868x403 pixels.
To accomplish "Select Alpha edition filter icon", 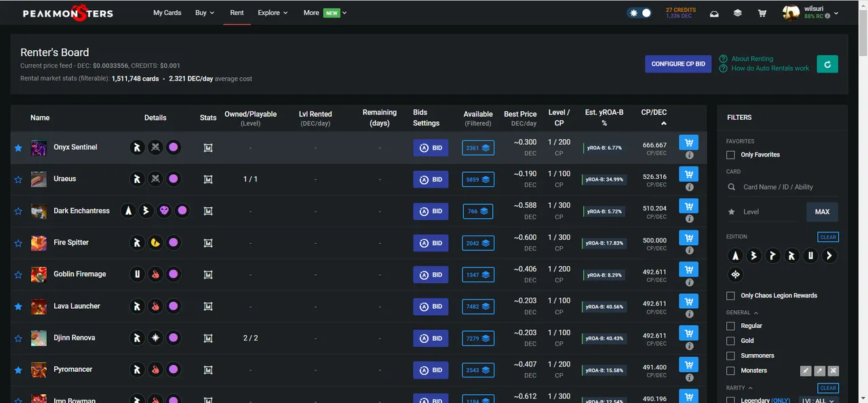I will point(735,256).
